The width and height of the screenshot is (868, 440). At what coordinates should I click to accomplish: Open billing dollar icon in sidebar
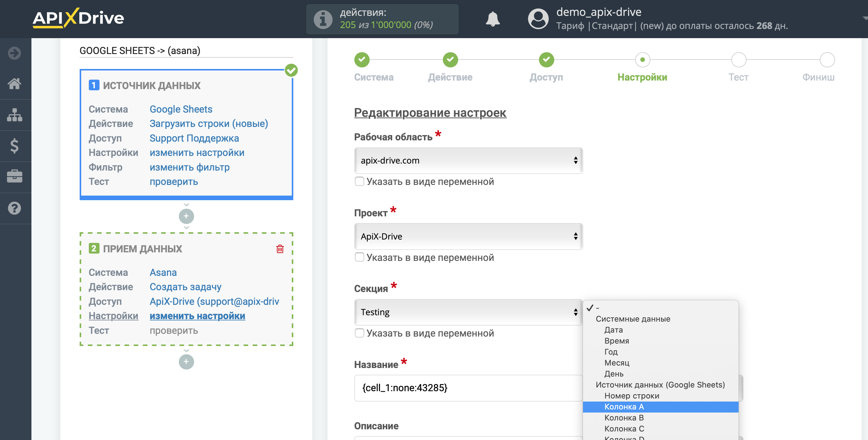(14, 146)
